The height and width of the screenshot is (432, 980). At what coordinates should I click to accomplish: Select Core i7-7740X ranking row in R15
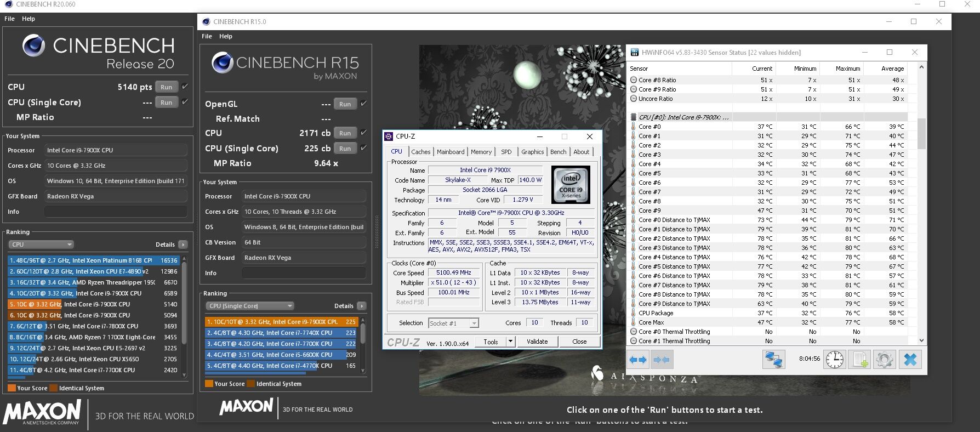[x=281, y=333]
